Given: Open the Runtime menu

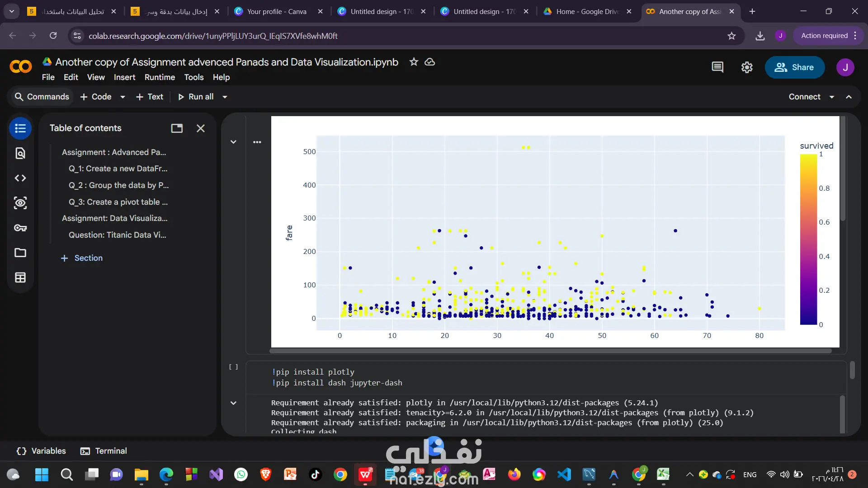Looking at the screenshot, I should (160, 77).
